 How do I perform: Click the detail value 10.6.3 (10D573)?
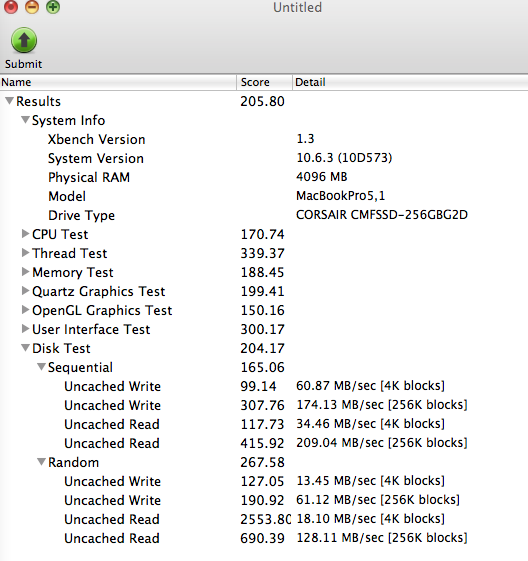(x=344, y=158)
